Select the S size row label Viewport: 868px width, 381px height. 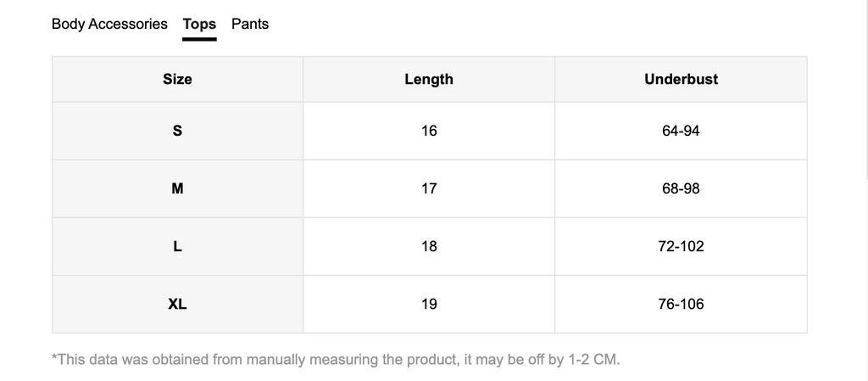click(177, 131)
